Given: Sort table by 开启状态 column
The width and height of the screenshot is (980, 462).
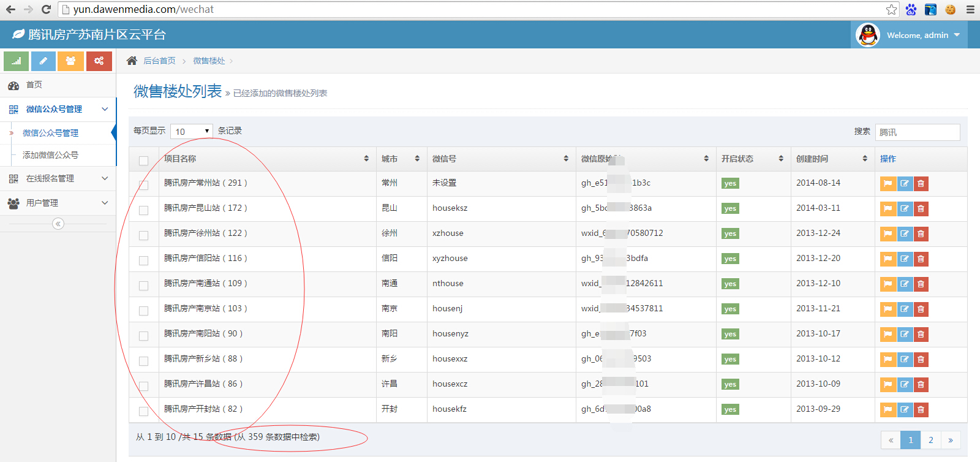Looking at the screenshot, I should 753,159.
